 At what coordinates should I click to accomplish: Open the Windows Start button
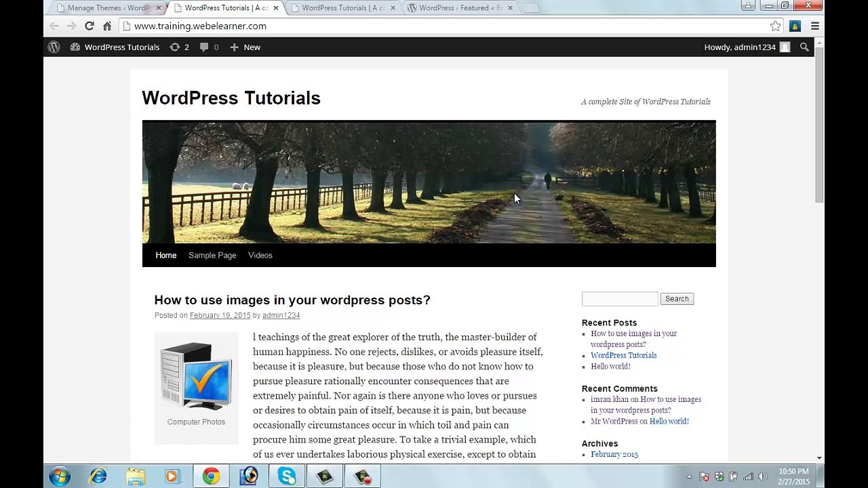[x=59, y=476]
